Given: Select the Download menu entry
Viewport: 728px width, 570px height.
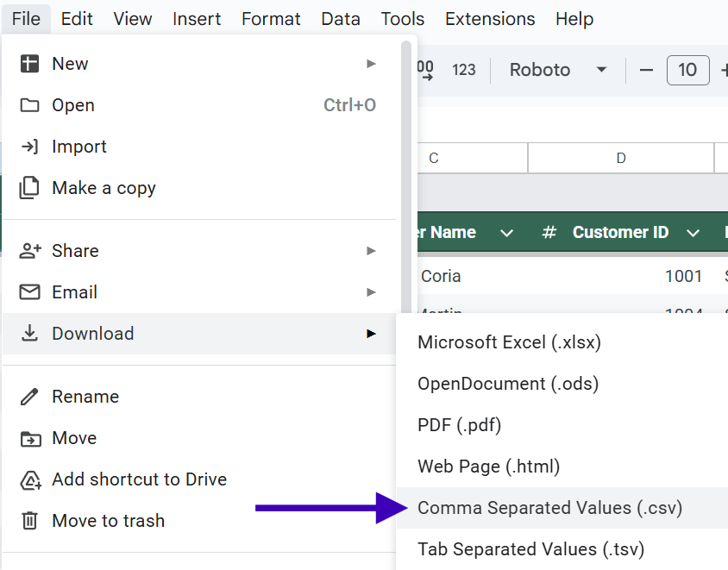Looking at the screenshot, I should [x=199, y=333].
